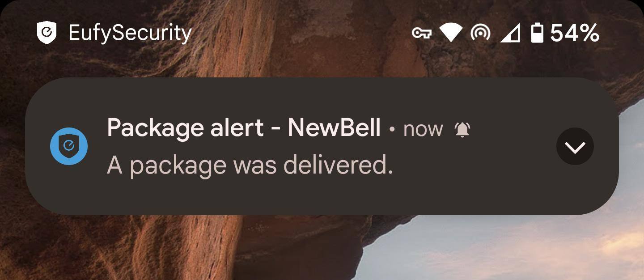
Task: Open the 'A package was delivered.' message
Action: pyautogui.click(x=250, y=165)
